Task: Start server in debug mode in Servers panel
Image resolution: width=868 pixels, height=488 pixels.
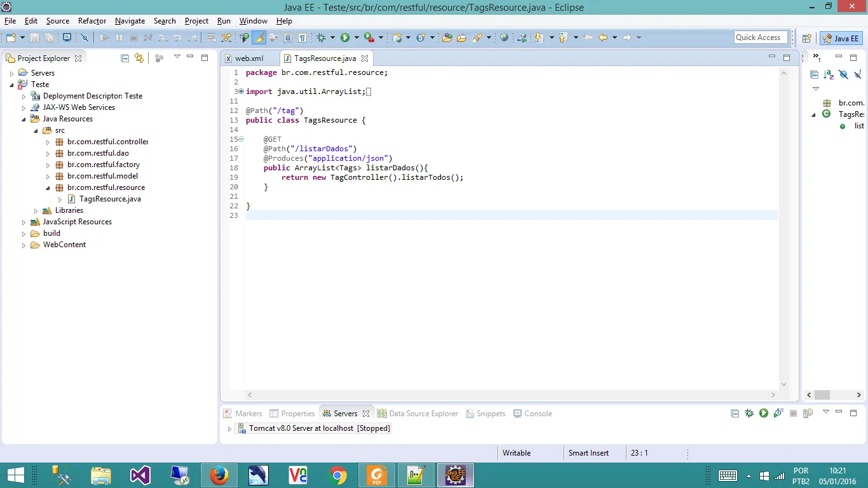Action: tap(749, 413)
